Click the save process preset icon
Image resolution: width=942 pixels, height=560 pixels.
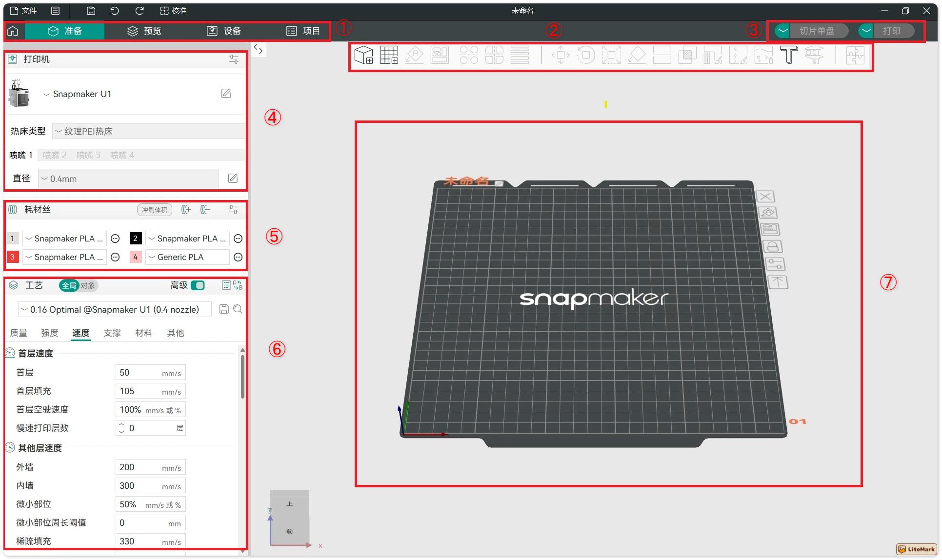pos(224,309)
